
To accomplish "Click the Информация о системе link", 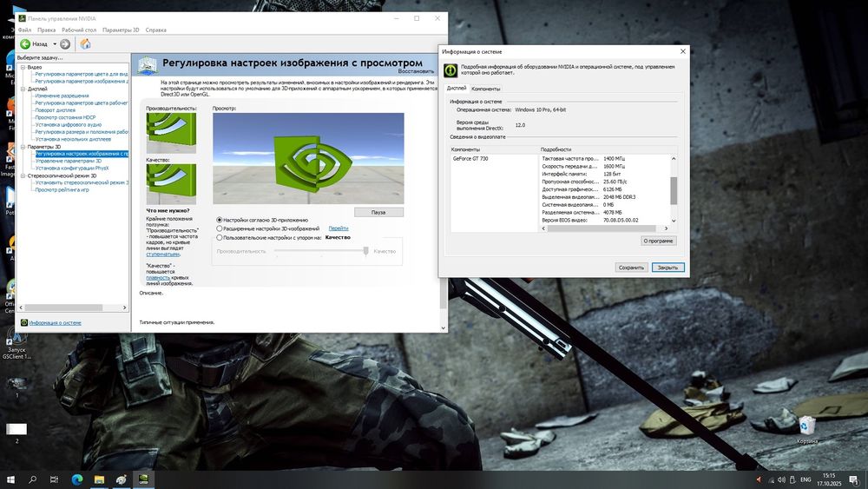I will pos(56,322).
